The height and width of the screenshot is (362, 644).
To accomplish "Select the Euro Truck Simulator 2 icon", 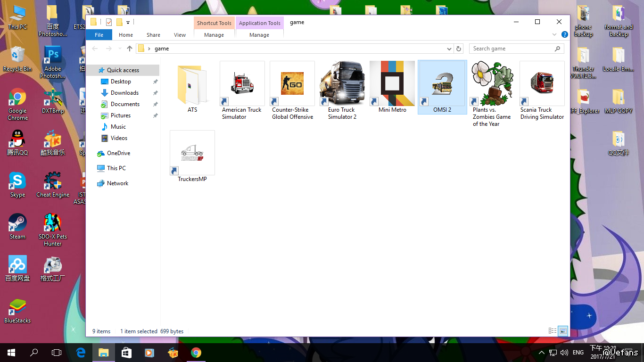I will 342,84.
